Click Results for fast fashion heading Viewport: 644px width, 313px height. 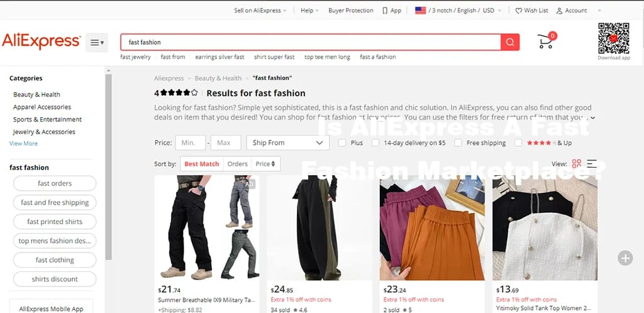tap(256, 93)
